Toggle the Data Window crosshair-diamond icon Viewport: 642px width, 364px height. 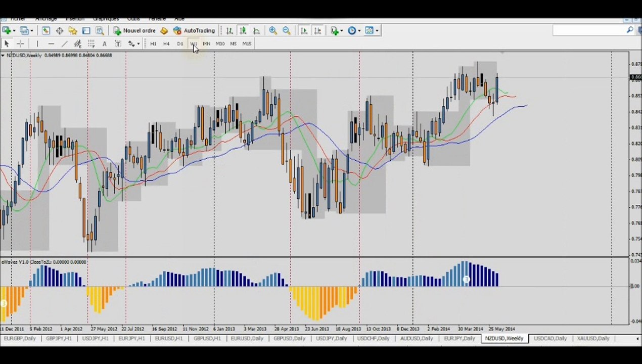pyautogui.click(x=59, y=31)
